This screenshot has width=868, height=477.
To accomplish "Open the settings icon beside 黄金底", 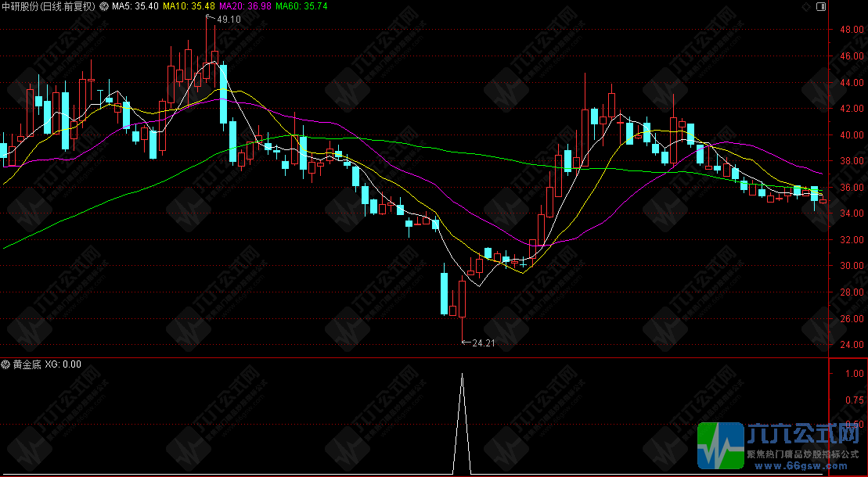I will coord(6,364).
